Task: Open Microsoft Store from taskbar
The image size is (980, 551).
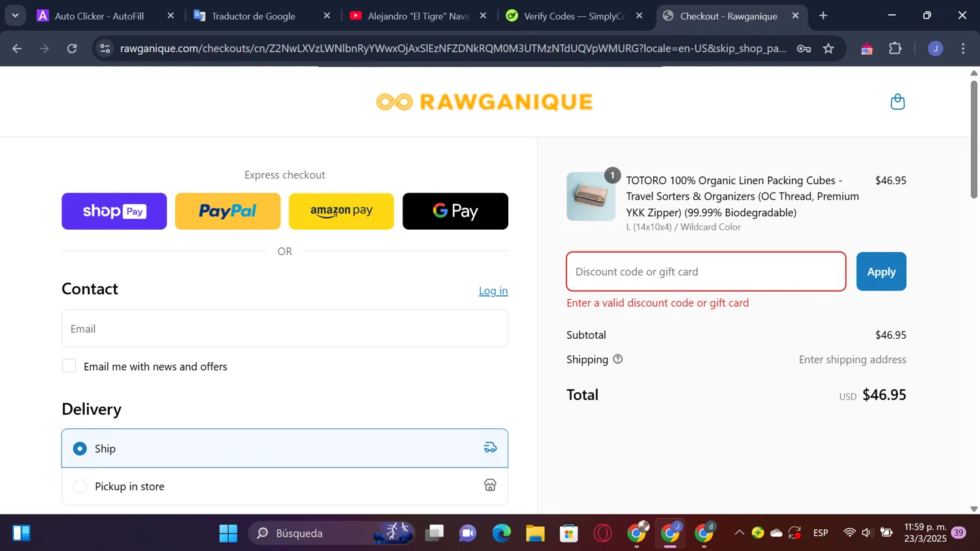Action: (569, 533)
